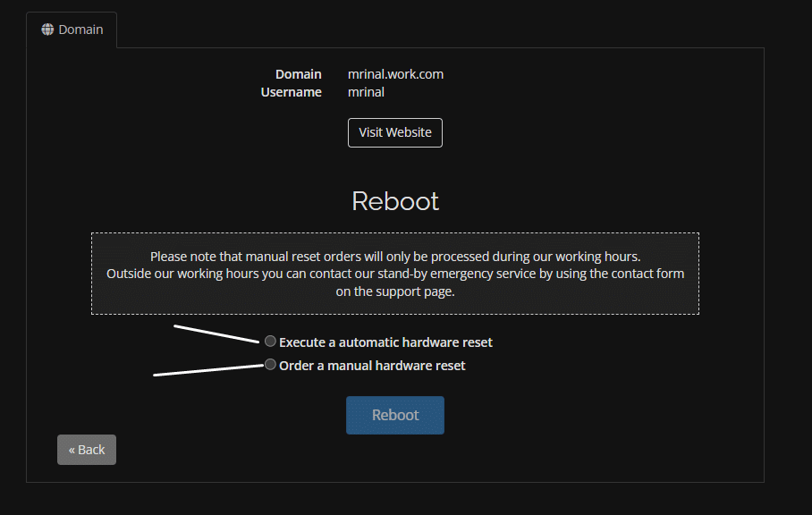Click the username value mrinal
This screenshot has width=812, height=515.
point(366,92)
